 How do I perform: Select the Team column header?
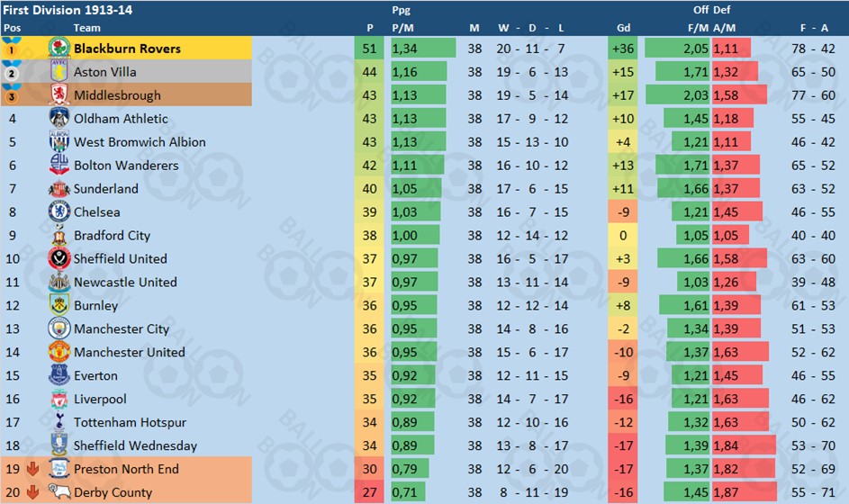(86, 28)
